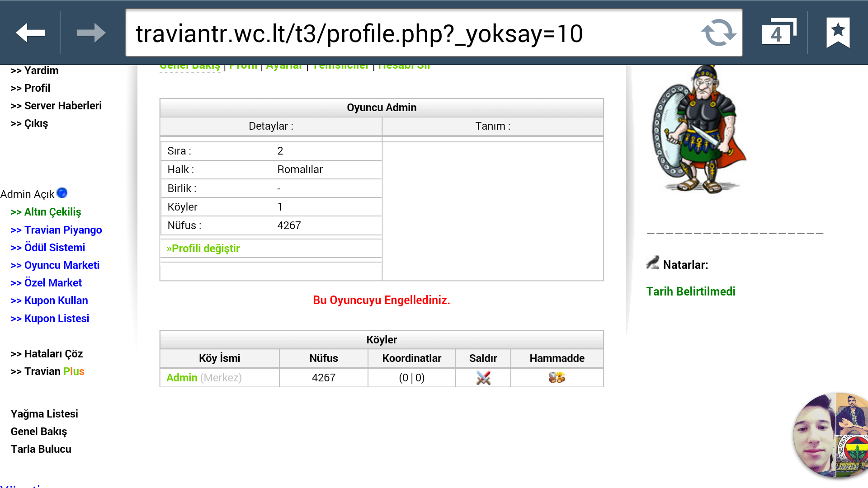Click the Hammadde resources icon
868x488 pixels.
click(x=557, y=378)
